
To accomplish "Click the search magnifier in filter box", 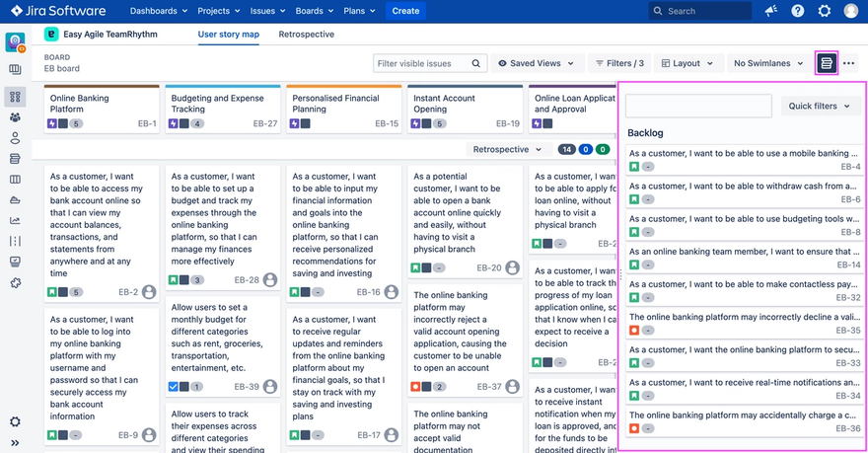I will tap(476, 63).
